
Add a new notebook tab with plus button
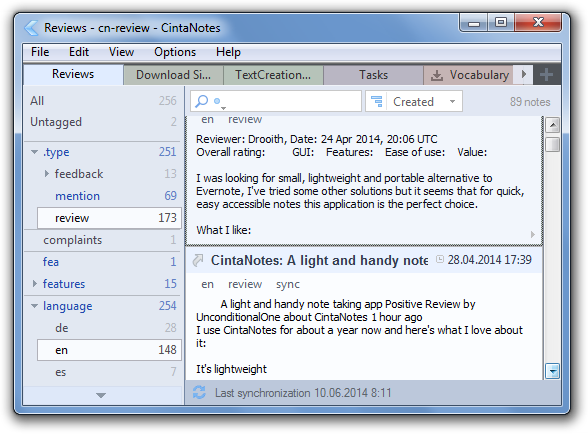(546, 75)
